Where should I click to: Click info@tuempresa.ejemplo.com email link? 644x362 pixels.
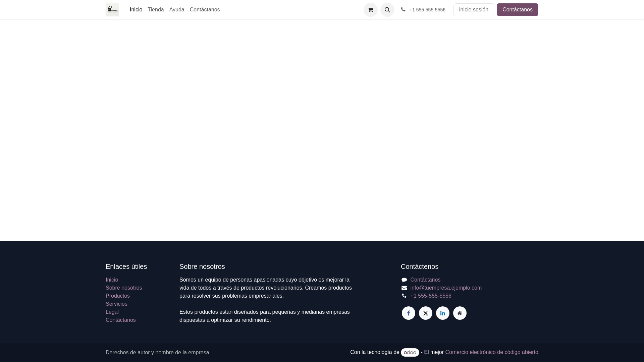[446, 288]
